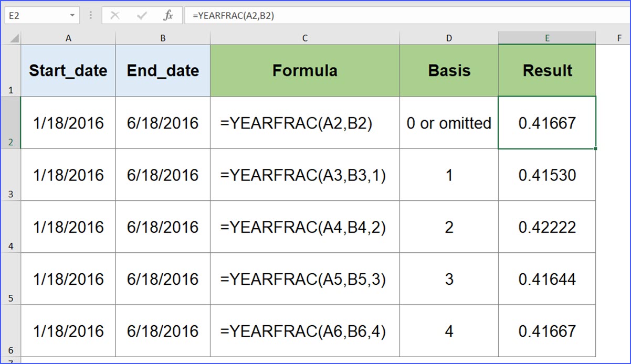Click the Insert Function (fx) icon

[x=168, y=15]
